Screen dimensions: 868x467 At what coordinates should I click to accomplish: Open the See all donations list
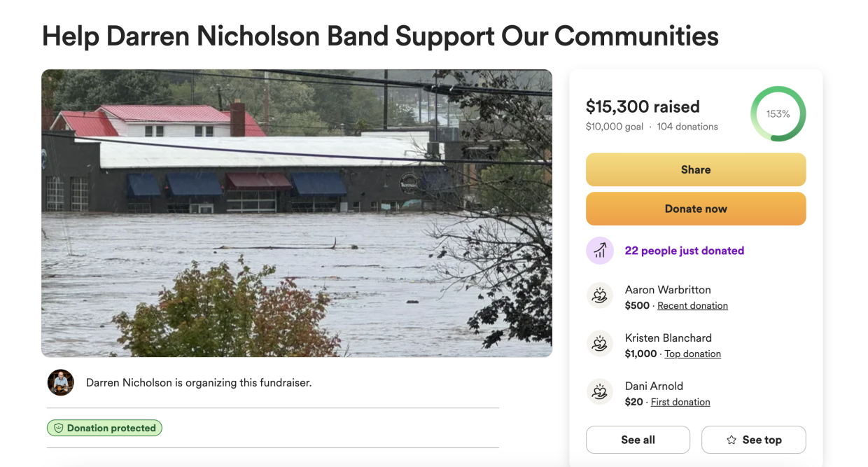[638, 440]
